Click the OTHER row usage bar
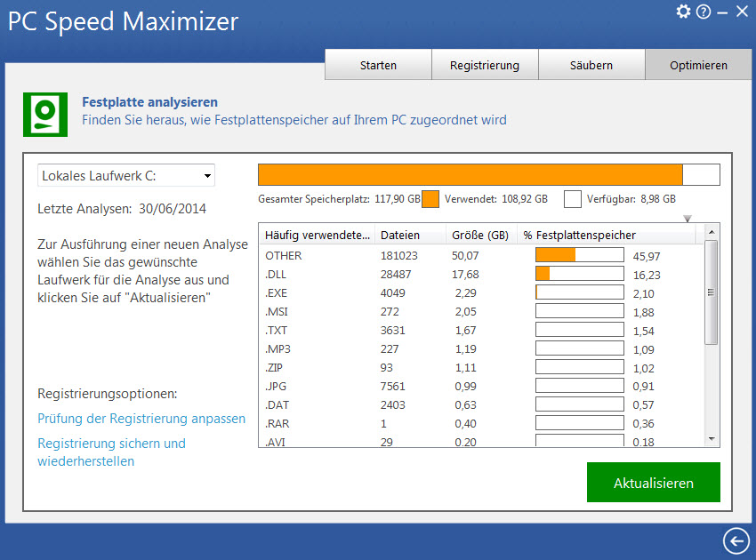This screenshot has height=560, width=756. click(580, 255)
